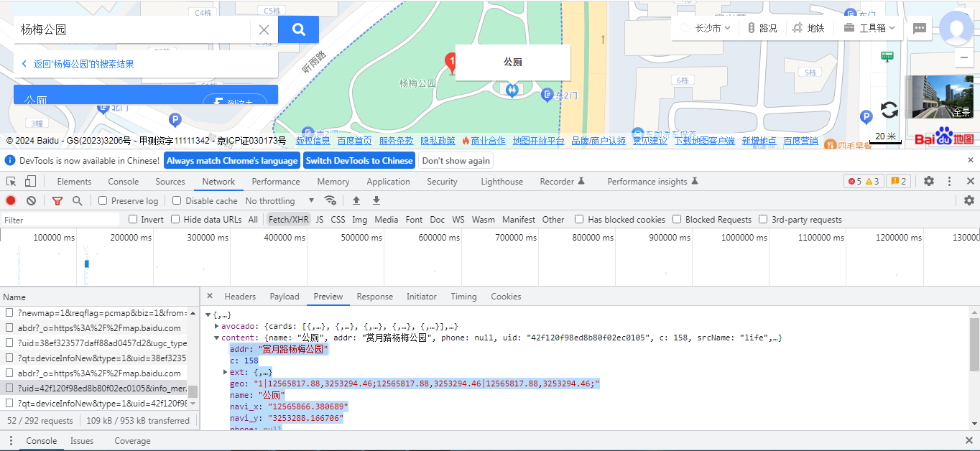This screenshot has width=980, height=451.
Task: Collapse the root JSON object
Action: [208, 315]
